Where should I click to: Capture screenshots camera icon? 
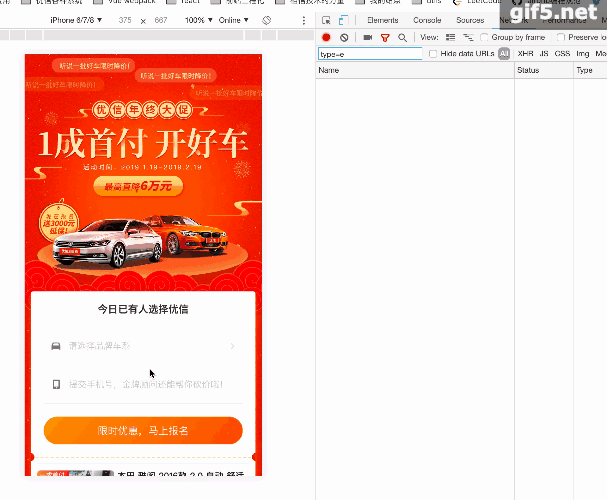pos(368,38)
